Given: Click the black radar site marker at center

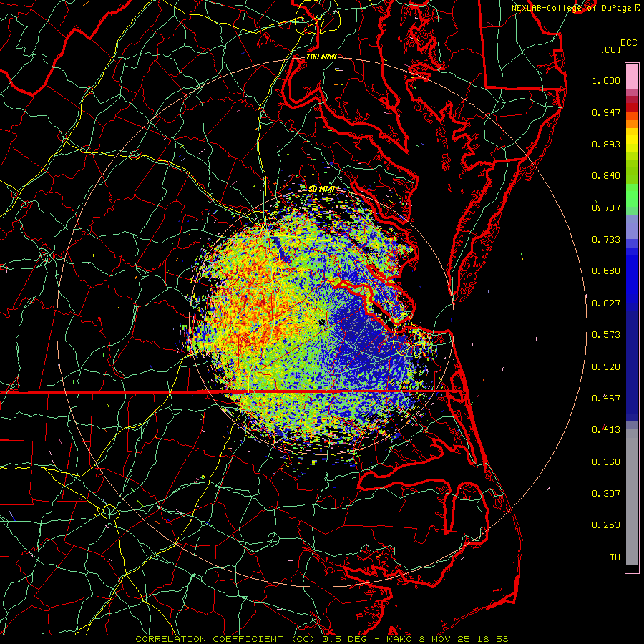Looking at the screenshot, I should [323, 323].
